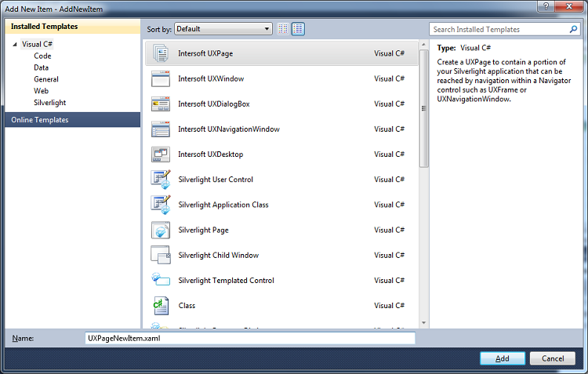588x374 pixels.
Task: Open the General template category
Action: (x=46, y=79)
